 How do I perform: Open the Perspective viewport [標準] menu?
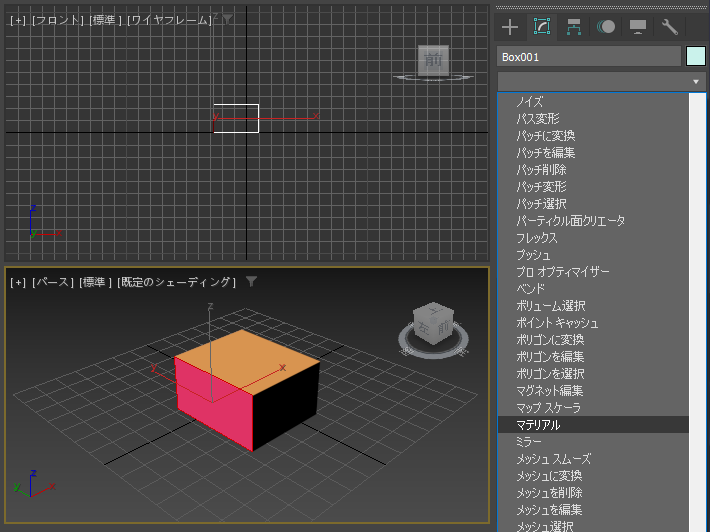coord(95,283)
